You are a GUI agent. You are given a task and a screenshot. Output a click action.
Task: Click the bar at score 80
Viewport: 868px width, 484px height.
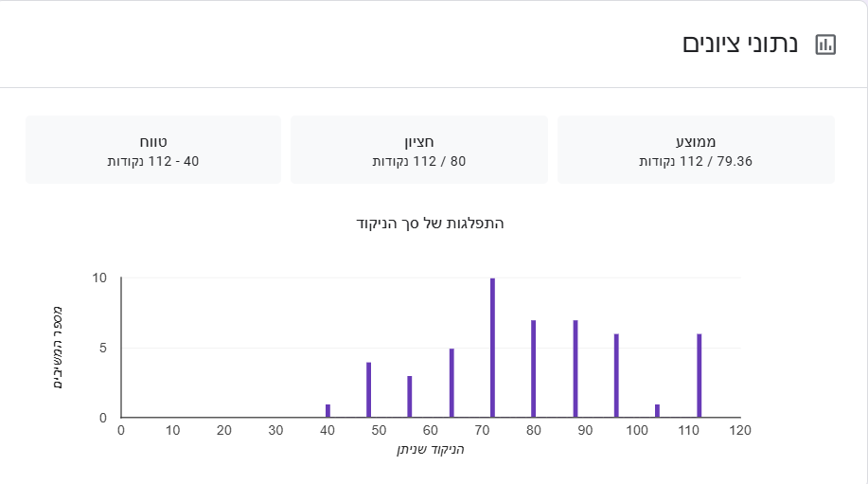pyautogui.click(x=534, y=368)
